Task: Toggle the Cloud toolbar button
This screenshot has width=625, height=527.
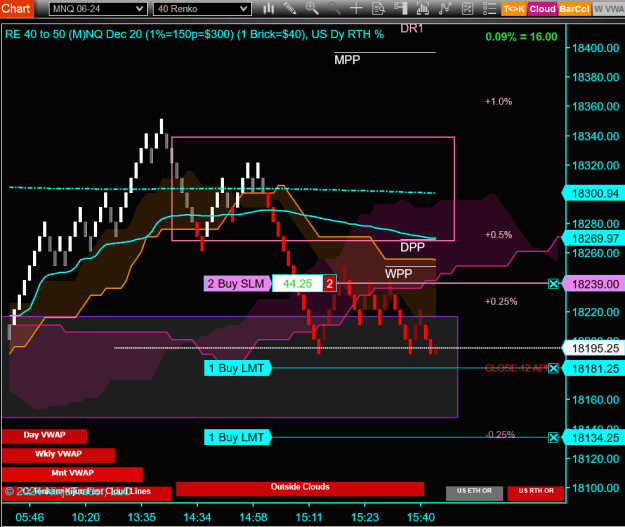Action: coord(542,9)
